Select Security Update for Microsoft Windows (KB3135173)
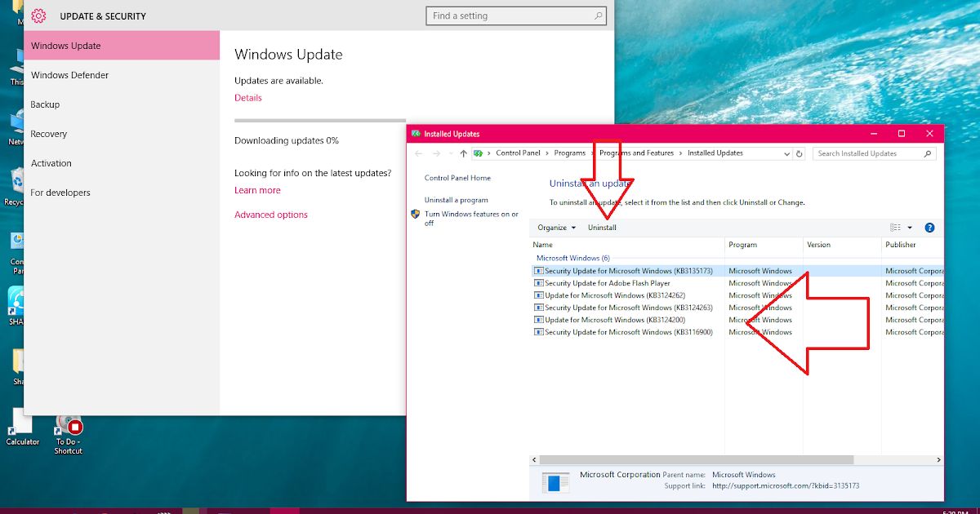 point(629,271)
